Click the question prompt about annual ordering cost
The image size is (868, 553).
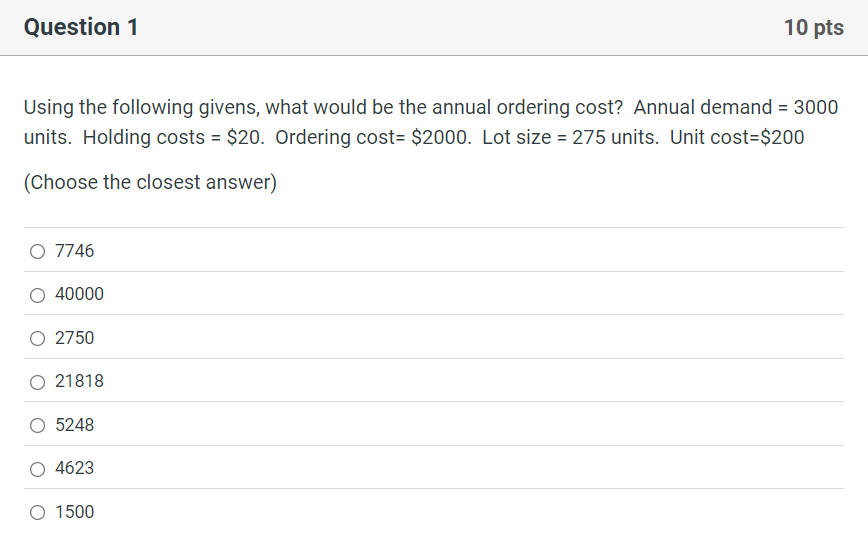[x=431, y=122]
